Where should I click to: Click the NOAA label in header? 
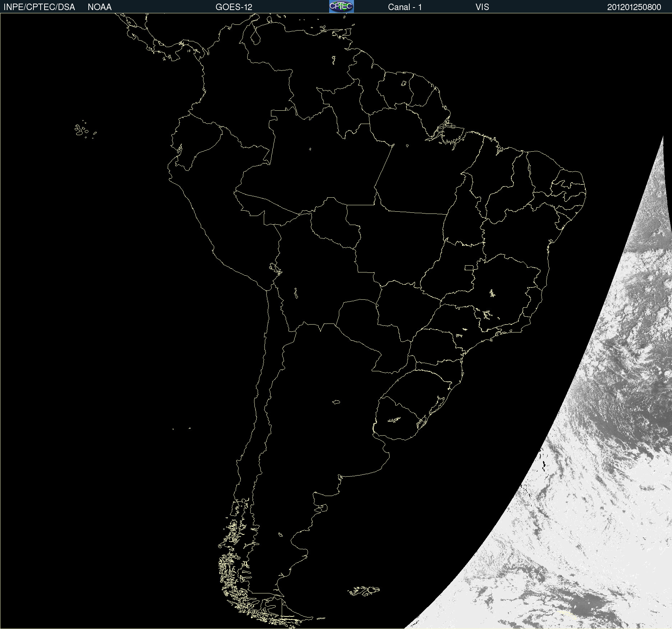100,7
